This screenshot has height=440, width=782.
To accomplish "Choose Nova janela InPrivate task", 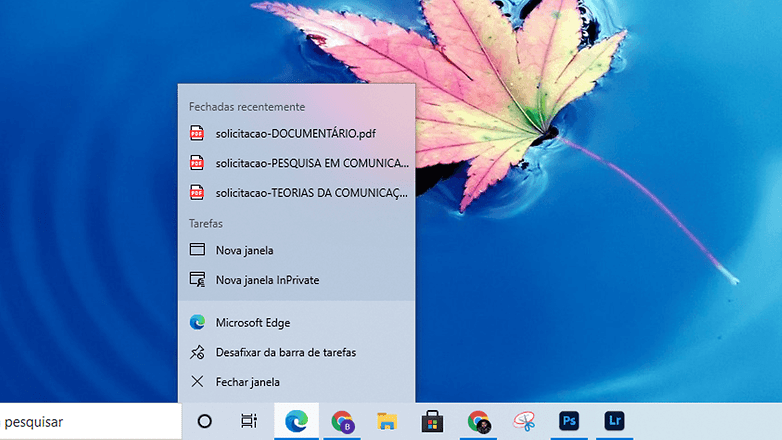I will pos(296,280).
